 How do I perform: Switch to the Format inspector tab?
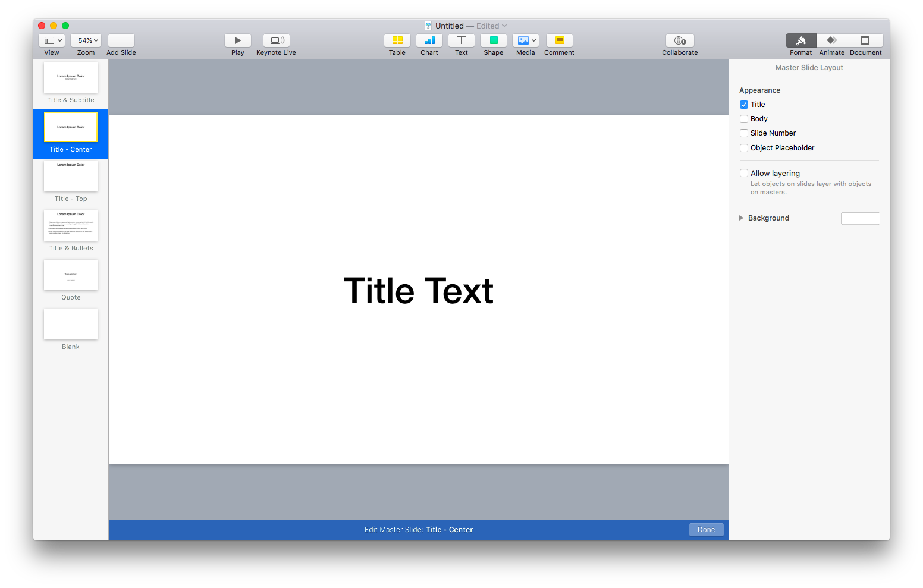click(x=801, y=40)
